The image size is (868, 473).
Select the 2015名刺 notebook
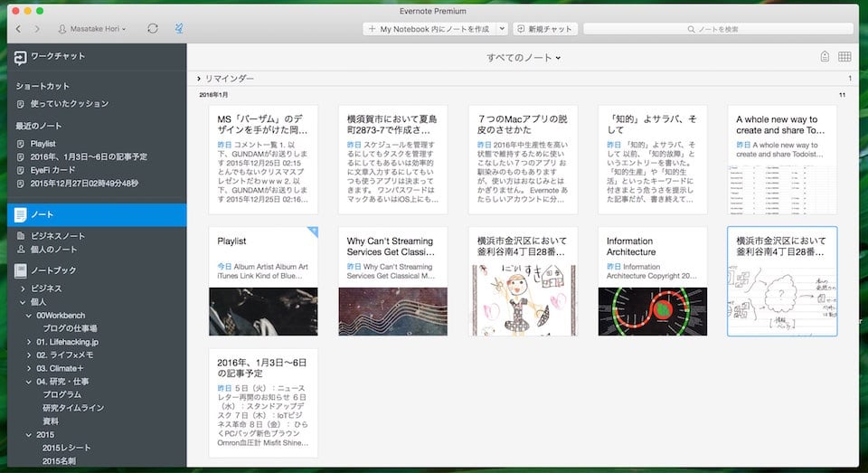point(59,461)
